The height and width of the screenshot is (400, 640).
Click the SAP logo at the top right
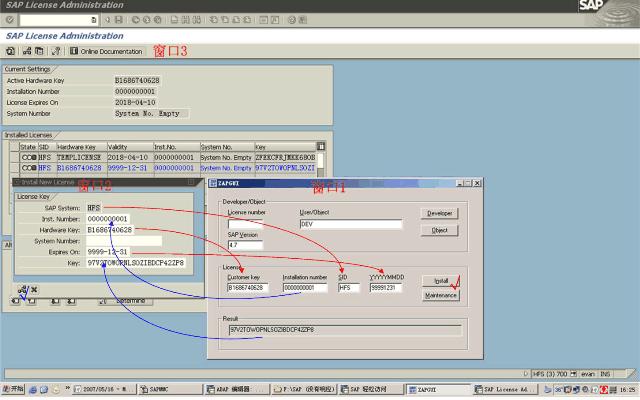pos(620,6)
